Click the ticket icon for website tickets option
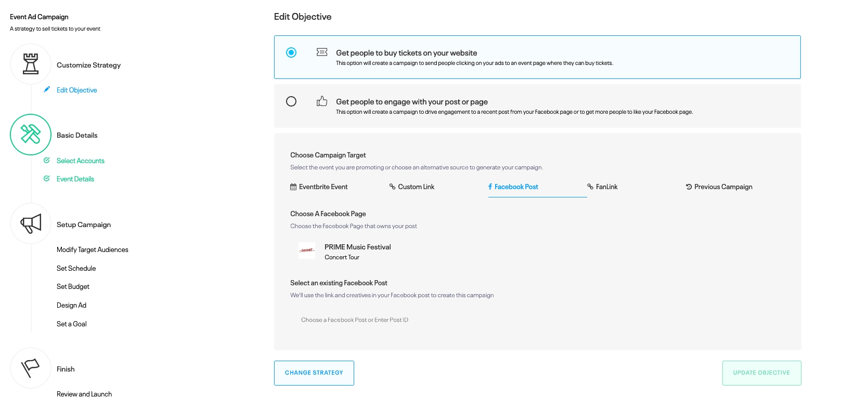 tap(322, 52)
